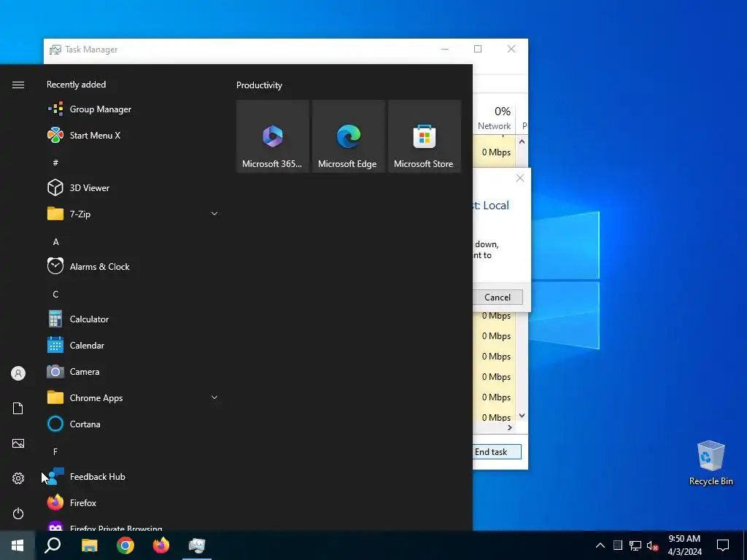Select Recycle Bin on desktop
Screen dimensions: 747x560
click(x=711, y=463)
